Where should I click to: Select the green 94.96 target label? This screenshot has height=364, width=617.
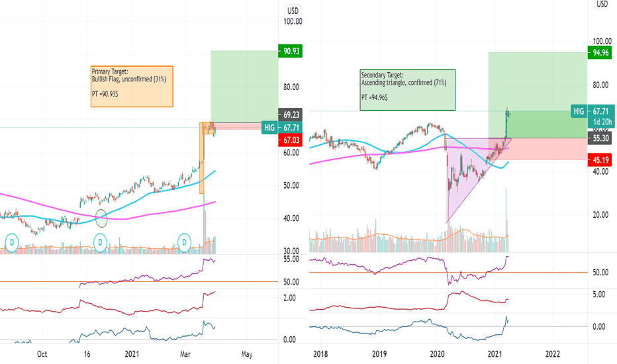tap(600, 53)
